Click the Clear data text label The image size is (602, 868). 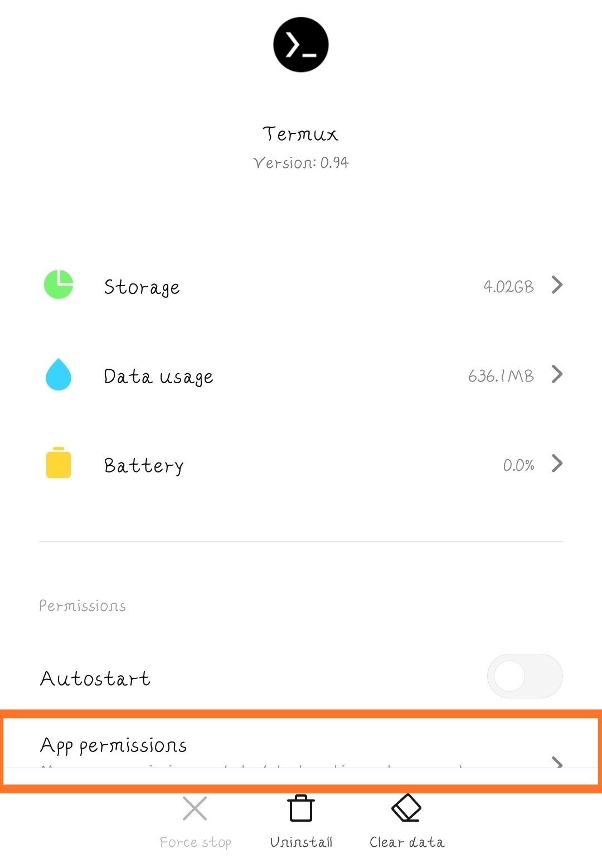407,842
